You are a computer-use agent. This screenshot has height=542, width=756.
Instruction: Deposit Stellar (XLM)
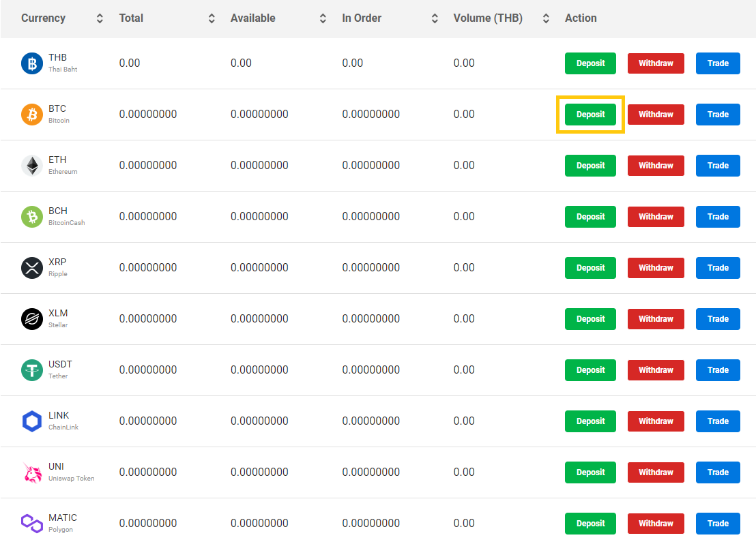pyautogui.click(x=590, y=319)
